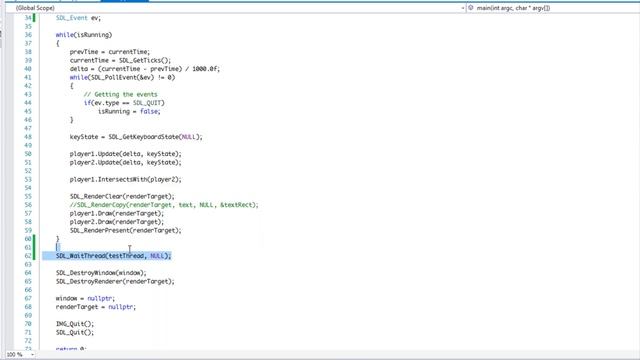640x360 pixels.
Task: Click the delta calculation line with 1000.0f
Action: [144, 69]
